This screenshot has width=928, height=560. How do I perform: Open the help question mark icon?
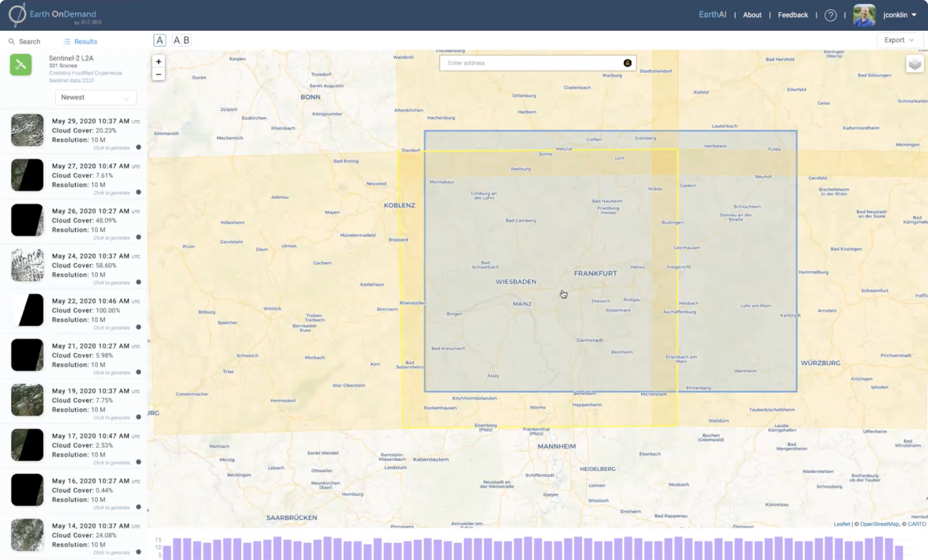pyautogui.click(x=831, y=15)
